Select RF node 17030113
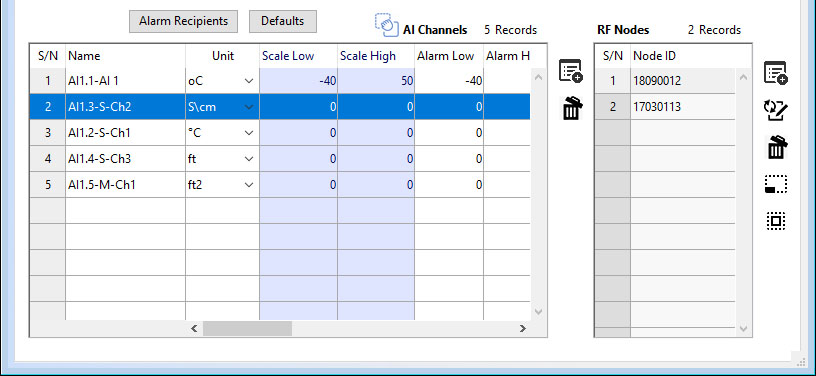816x376 pixels. click(683, 107)
